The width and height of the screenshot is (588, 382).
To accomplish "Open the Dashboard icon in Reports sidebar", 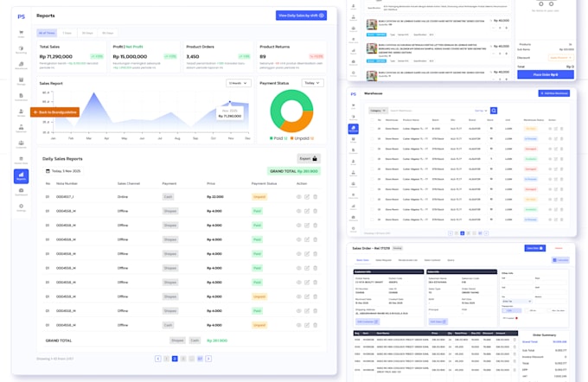I will coord(21,190).
